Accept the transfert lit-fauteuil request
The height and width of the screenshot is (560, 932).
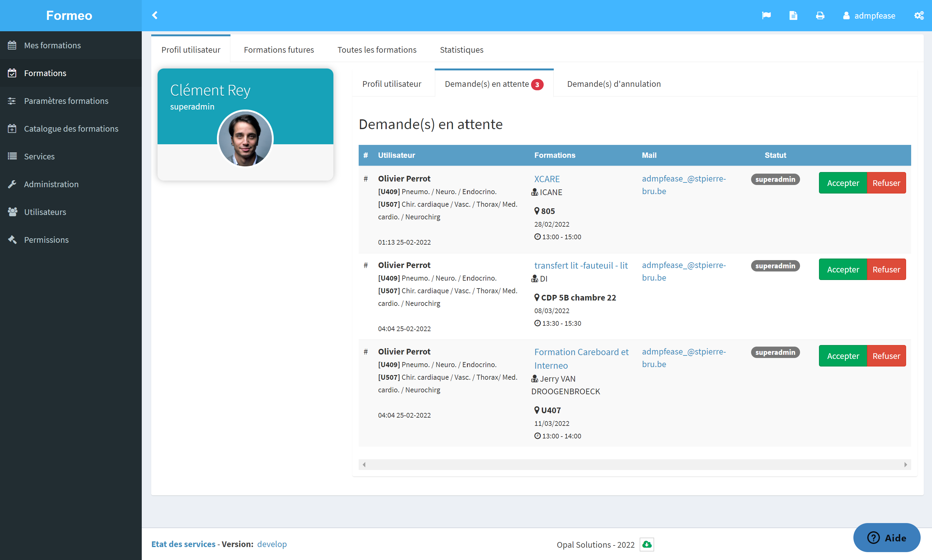point(843,270)
